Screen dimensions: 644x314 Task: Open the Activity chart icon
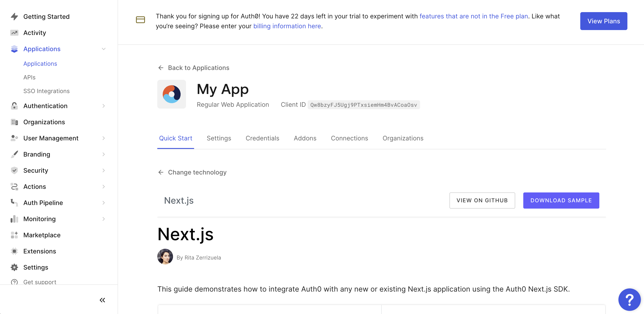click(x=14, y=33)
